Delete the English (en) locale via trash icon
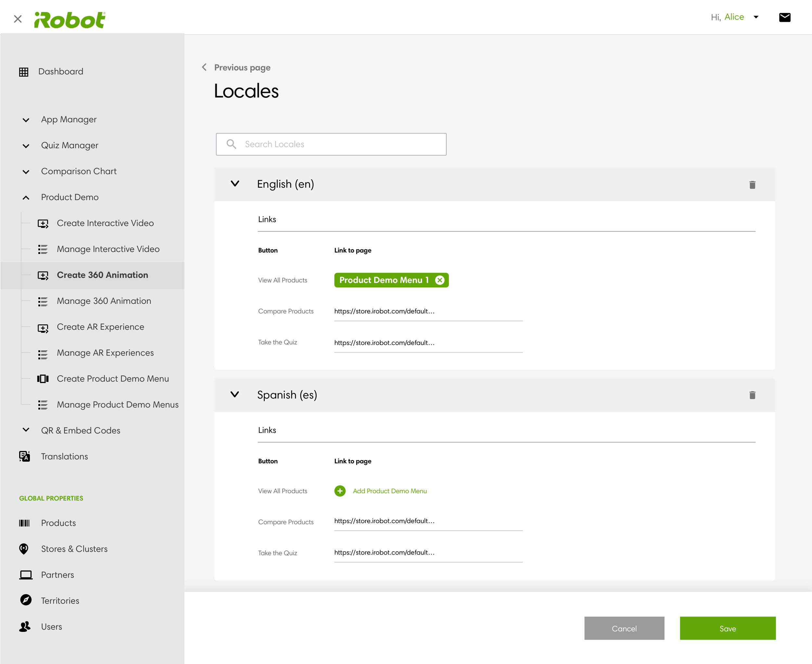 coord(752,185)
